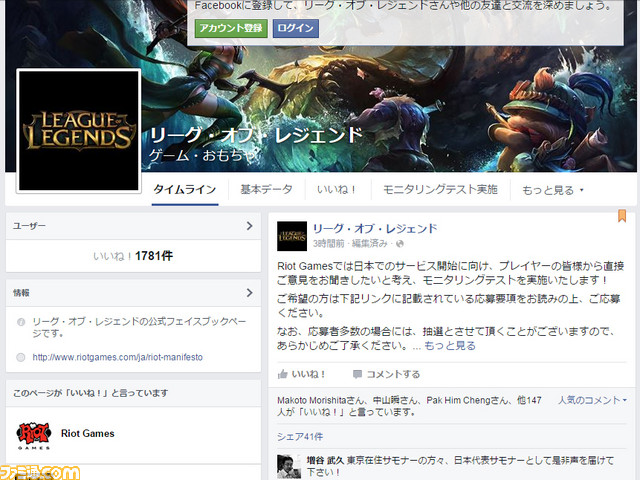Click the public globe privacy icon
The image size is (640, 480).
point(400,244)
